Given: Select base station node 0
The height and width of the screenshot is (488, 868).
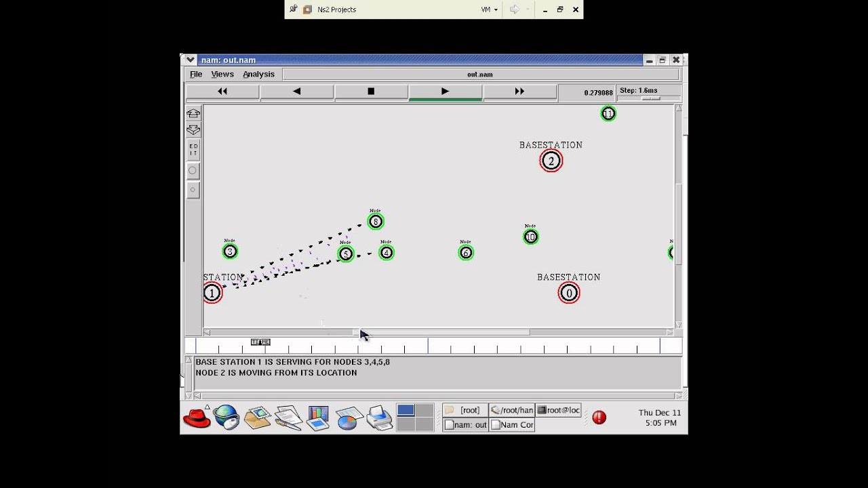Looking at the screenshot, I should [x=569, y=293].
